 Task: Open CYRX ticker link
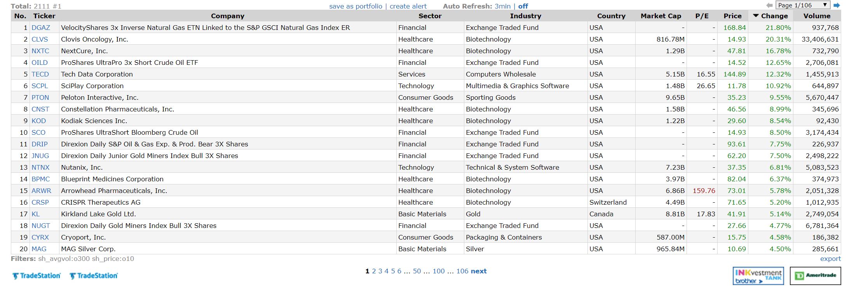point(40,237)
